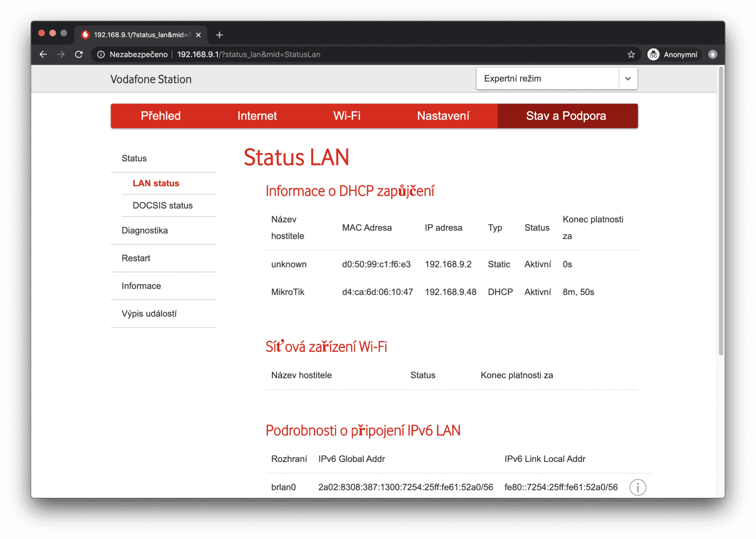756x539 pixels.
Task: Close the 192.168.9.1 browser tab
Action: (198, 35)
